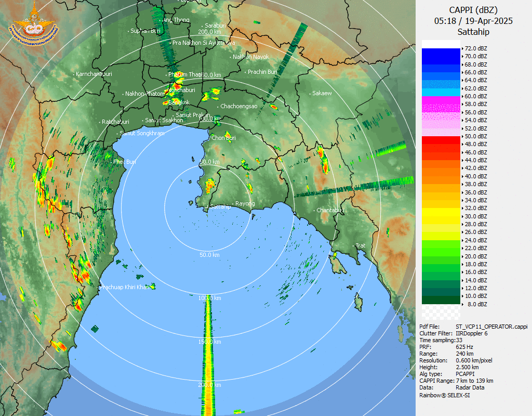Image resolution: width=532 pixels, height=416 pixels.
Task: Select the Rayong label on the map
Action: click(x=245, y=204)
